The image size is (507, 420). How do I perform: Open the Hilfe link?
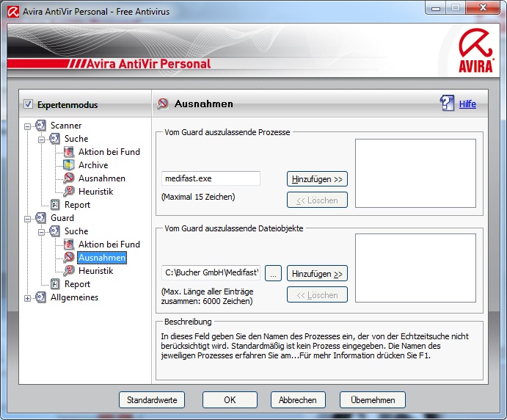467,104
